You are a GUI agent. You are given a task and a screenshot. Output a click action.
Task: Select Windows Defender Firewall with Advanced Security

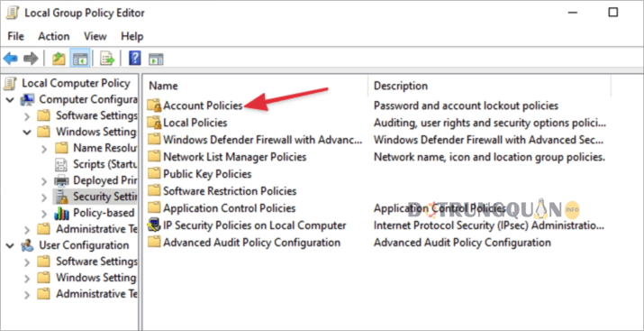click(263, 140)
